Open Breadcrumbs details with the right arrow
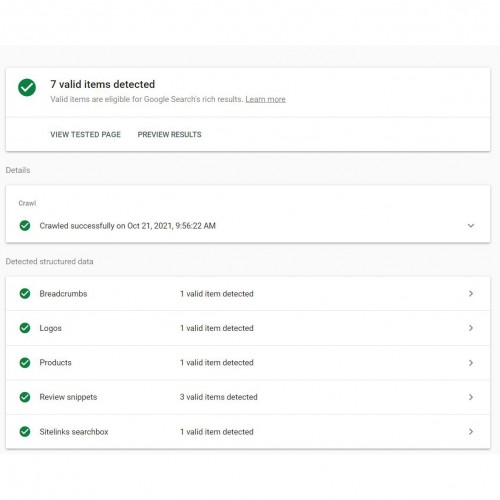Screen dimensions: 500x500 471,294
